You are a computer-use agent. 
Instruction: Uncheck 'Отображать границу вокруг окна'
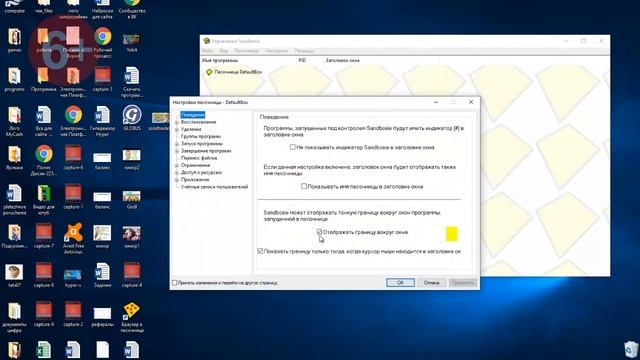pyautogui.click(x=319, y=232)
